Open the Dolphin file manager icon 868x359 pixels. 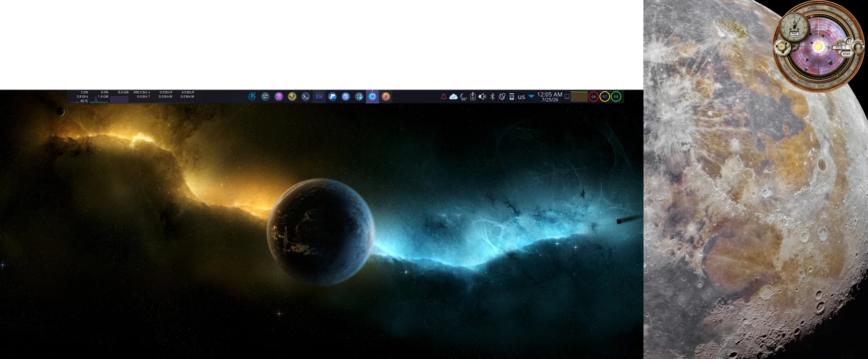(332, 96)
